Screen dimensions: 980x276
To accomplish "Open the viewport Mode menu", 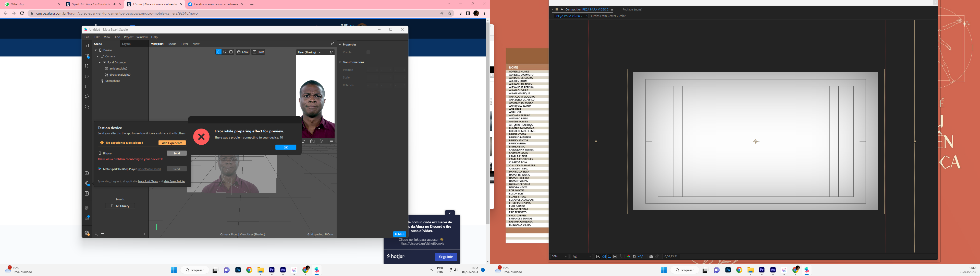I will click(x=172, y=44).
